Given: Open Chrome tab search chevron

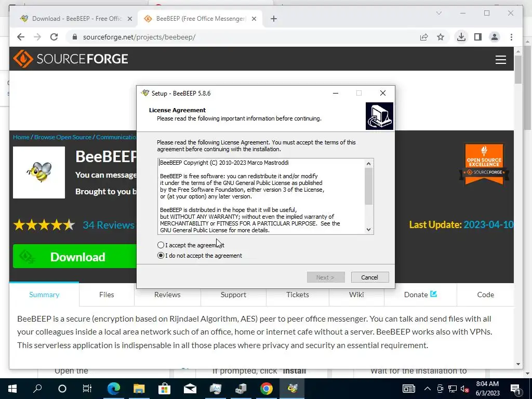Looking at the screenshot, I should (438, 13).
